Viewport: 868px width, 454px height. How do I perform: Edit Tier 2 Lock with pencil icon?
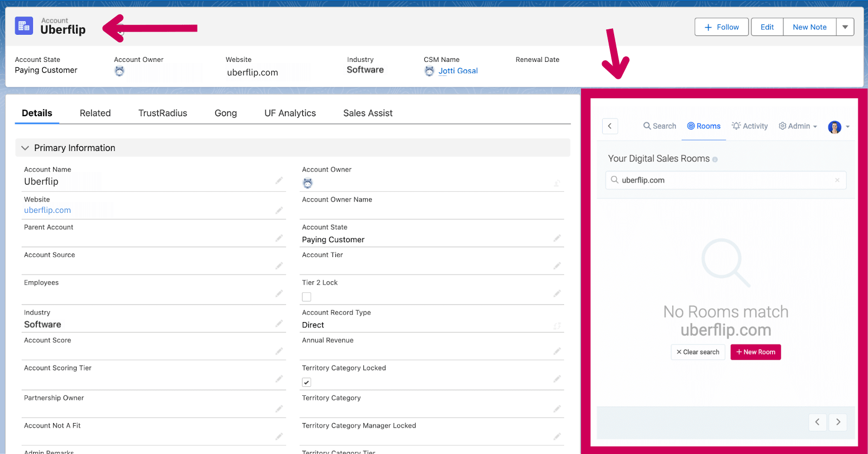557,293
